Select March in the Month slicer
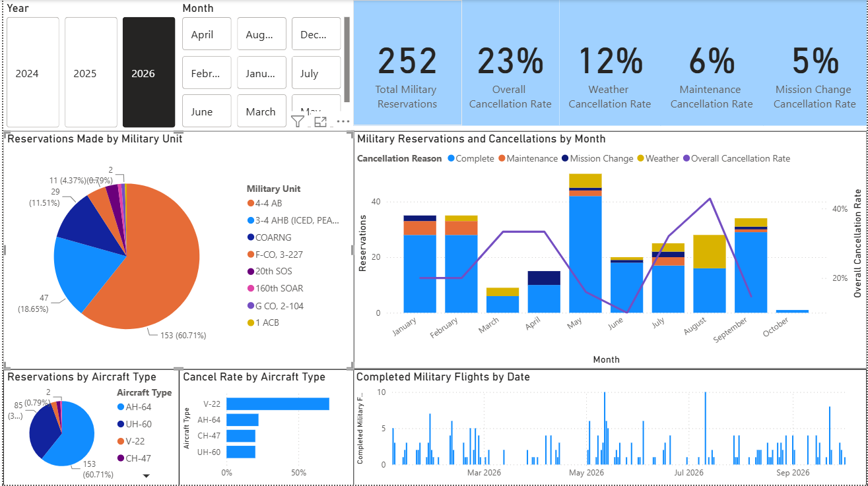 [261, 111]
